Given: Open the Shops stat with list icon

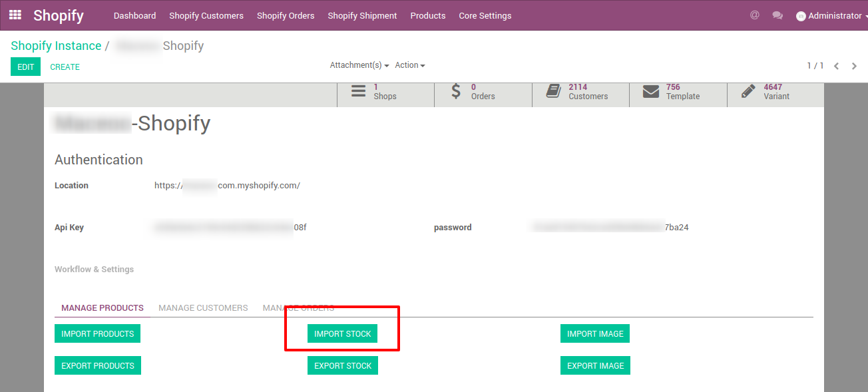Looking at the screenshot, I should (x=385, y=92).
